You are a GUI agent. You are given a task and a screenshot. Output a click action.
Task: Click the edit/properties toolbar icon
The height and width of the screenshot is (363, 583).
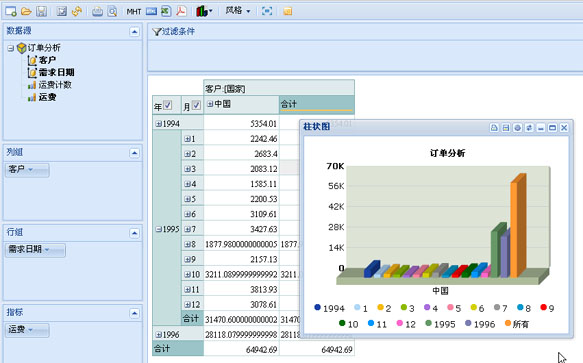[62, 12]
